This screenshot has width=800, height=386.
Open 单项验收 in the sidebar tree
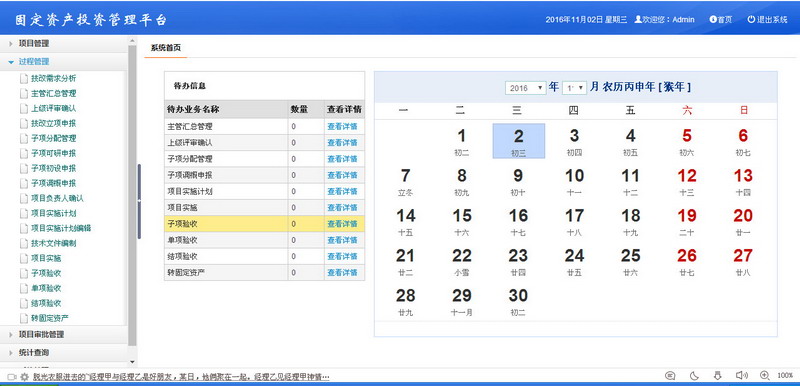[46, 288]
